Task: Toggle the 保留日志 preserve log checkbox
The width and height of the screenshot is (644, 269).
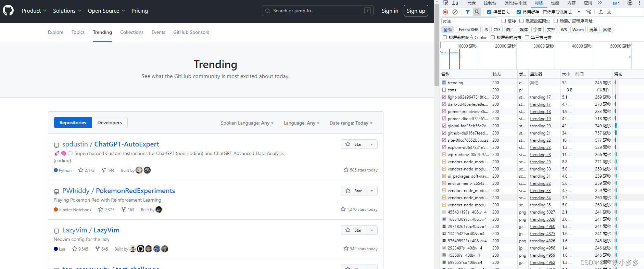Action: pos(489,12)
